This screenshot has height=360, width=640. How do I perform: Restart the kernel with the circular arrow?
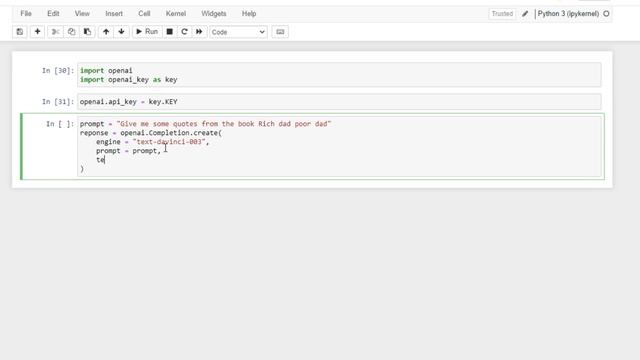pyautogui.click(x=184, y=32)
